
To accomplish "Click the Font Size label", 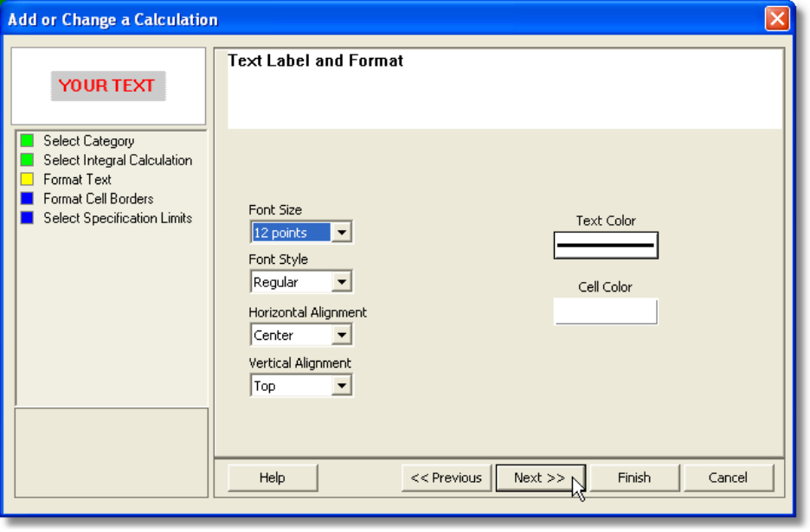I will pyautogui.click(x=275, y=209).
